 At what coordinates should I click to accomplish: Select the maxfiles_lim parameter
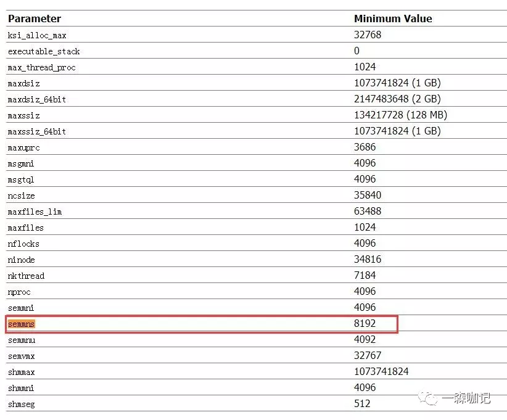(35, 212)
